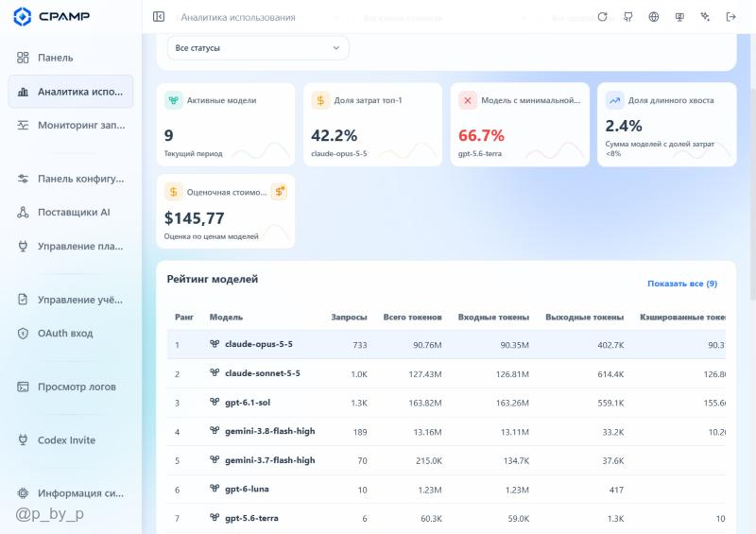
Task: Click the Входные токены column header
Action: click(493, 317)
